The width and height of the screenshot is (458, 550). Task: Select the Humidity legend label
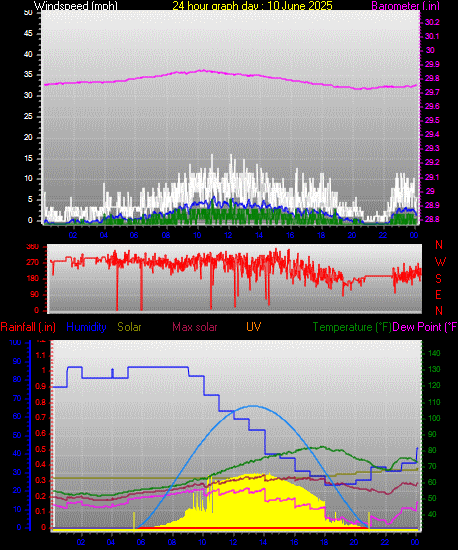point(86,327)
